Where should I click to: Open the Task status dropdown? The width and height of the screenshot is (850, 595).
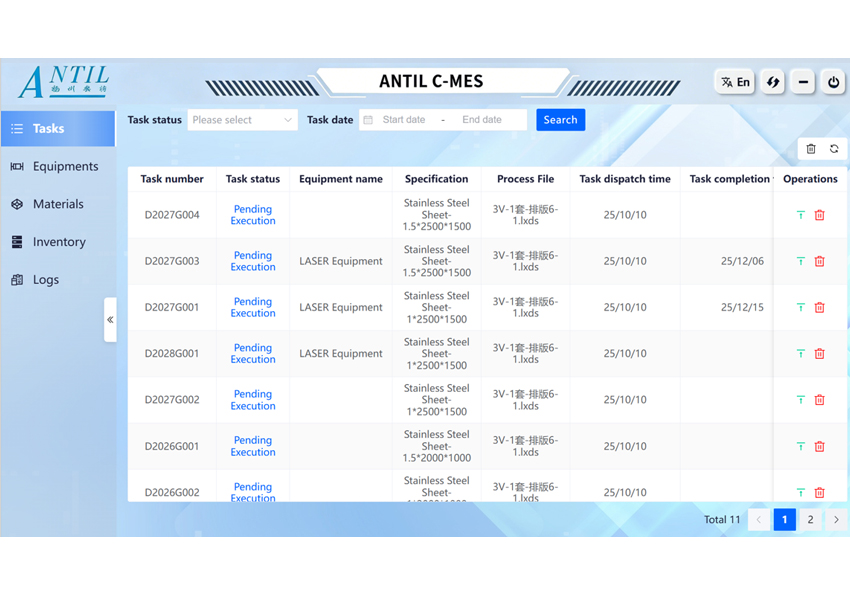pos(242,120)
